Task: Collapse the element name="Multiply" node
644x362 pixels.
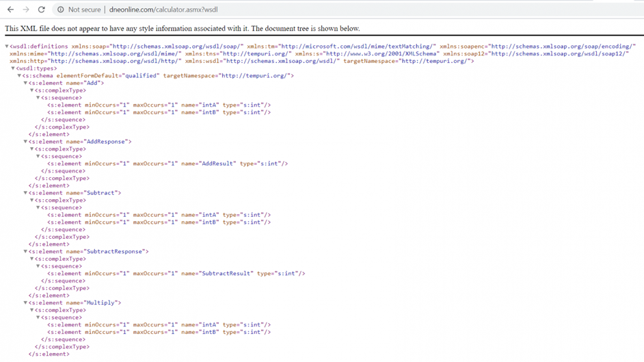Action: 25,303
